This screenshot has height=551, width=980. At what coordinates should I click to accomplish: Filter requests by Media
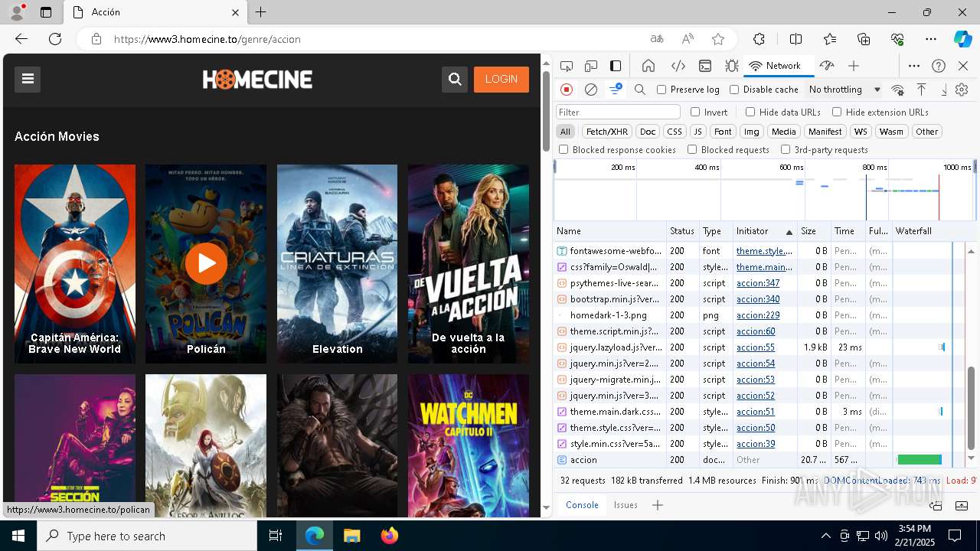pyautogui.click(x=783, y=132)
